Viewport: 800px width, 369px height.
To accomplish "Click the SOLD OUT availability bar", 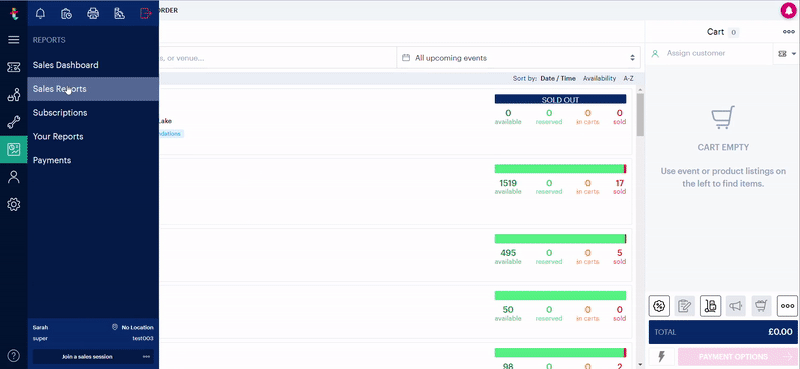I will coord(560,99).
